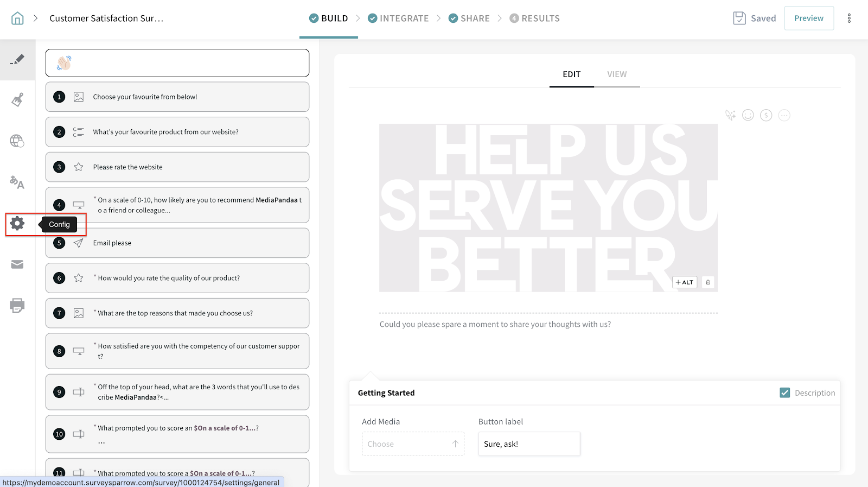Open the circled ellipsis options above image
Image resolution: width=868 pixels, height=487 pixels.
pos(784,115)
